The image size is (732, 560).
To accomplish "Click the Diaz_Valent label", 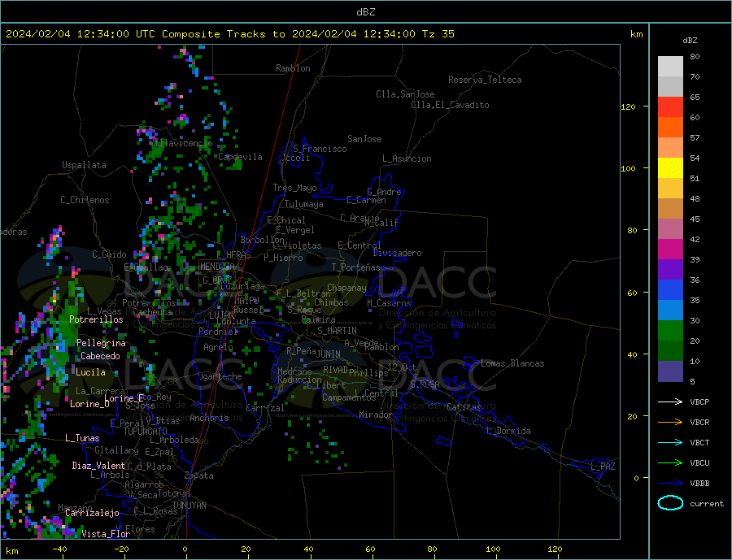I will point(98,466).
